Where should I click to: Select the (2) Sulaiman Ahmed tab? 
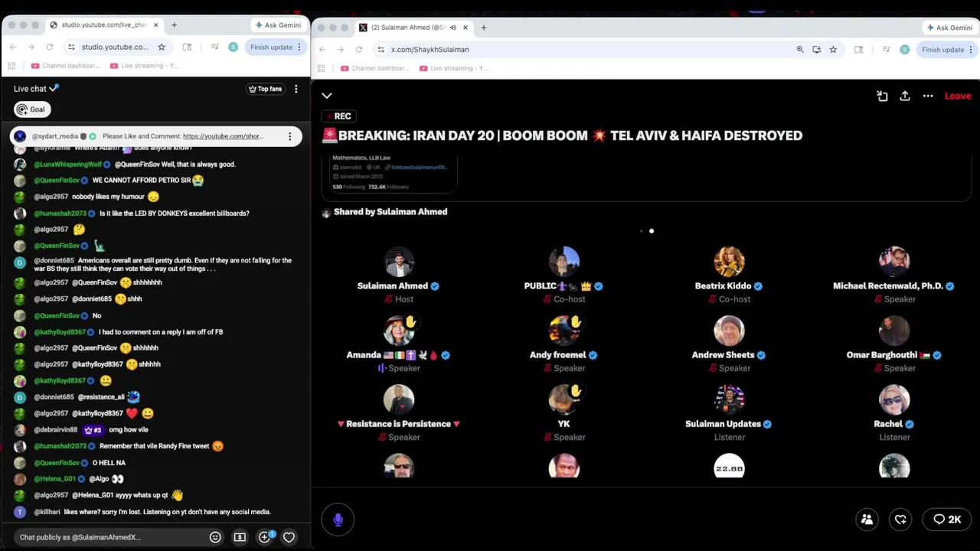[x=413, y=28]
